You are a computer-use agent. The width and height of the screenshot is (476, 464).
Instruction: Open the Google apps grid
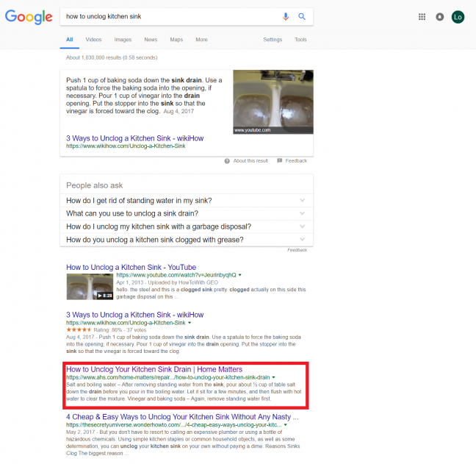[x=422, y=17]
